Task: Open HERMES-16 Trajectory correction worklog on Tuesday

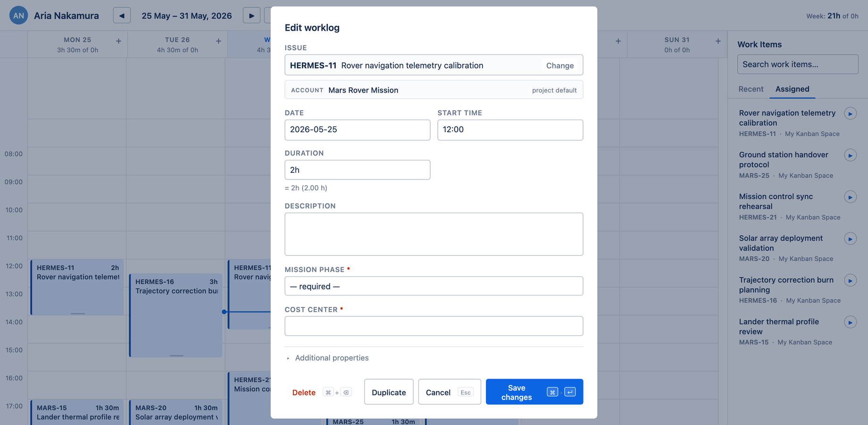Action: coord(176,315)
